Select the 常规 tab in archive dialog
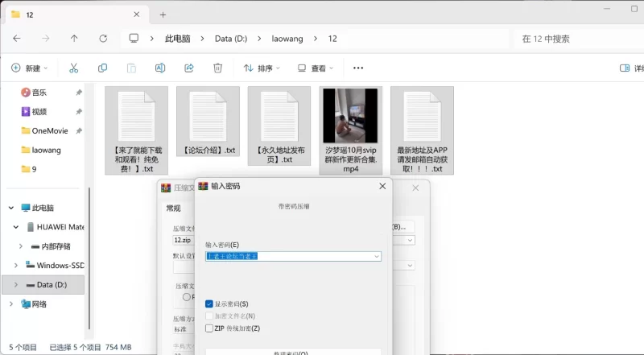This screenshot has height=355, width=644. pos(174,208)
